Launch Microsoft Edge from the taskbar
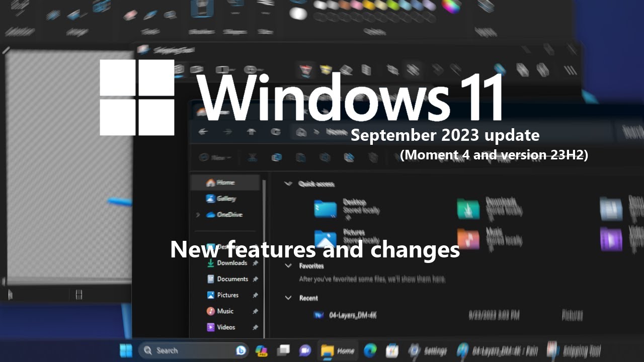Image resolution: width=644 pixels, height=362 pixels. pyautogui.click(x=370, y=350)
